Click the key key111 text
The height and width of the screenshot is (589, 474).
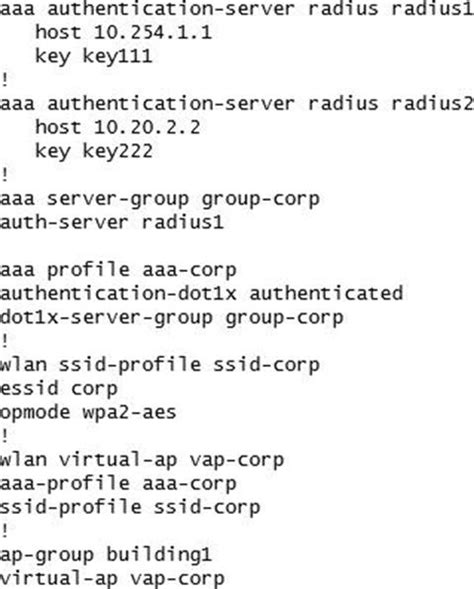(94, 56)
